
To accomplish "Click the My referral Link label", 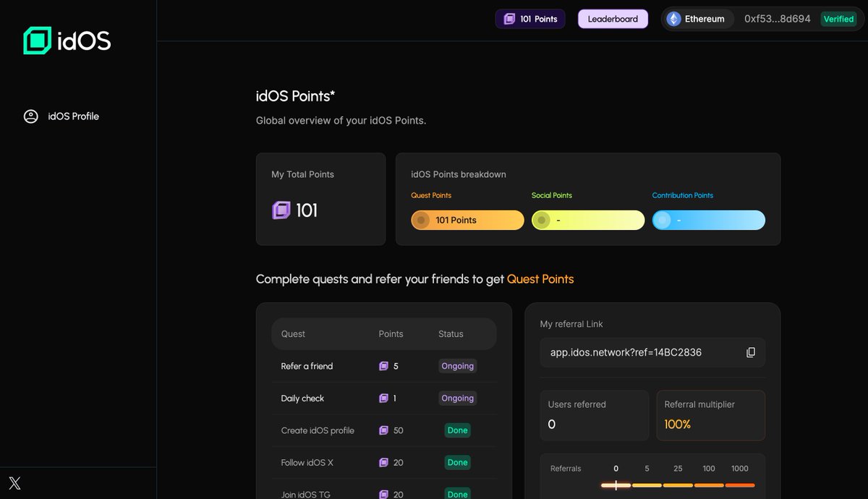I will point(571,324).
